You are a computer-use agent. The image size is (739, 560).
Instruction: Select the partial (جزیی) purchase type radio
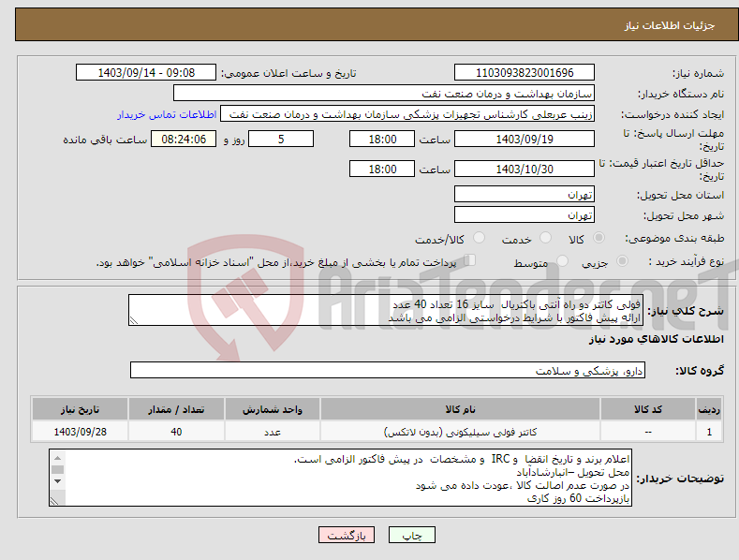[x=622, y=260]
